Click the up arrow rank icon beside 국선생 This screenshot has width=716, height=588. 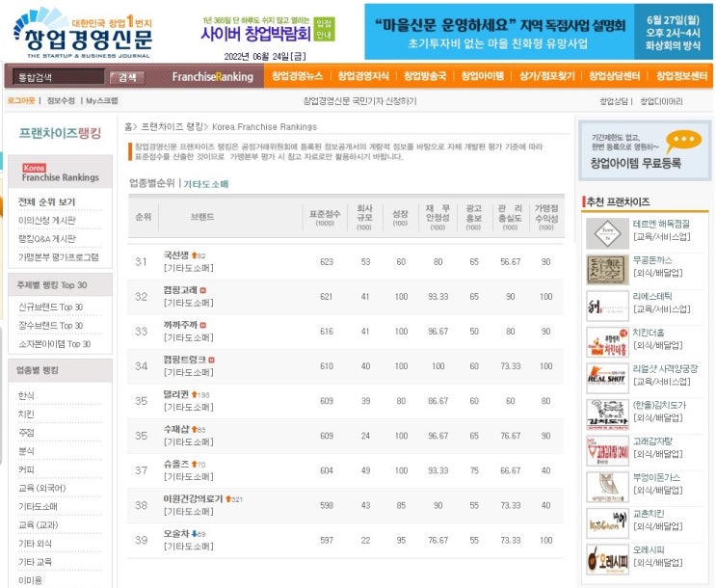click(194, 255)
